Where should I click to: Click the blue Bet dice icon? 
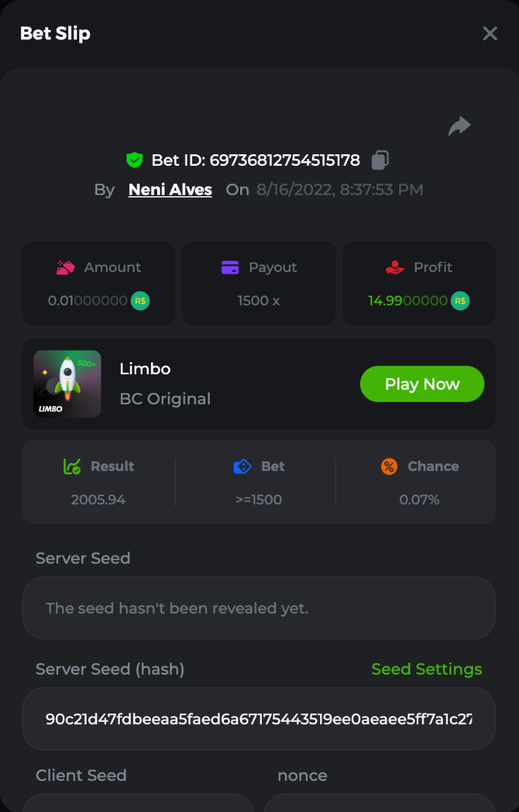[242, 466]
